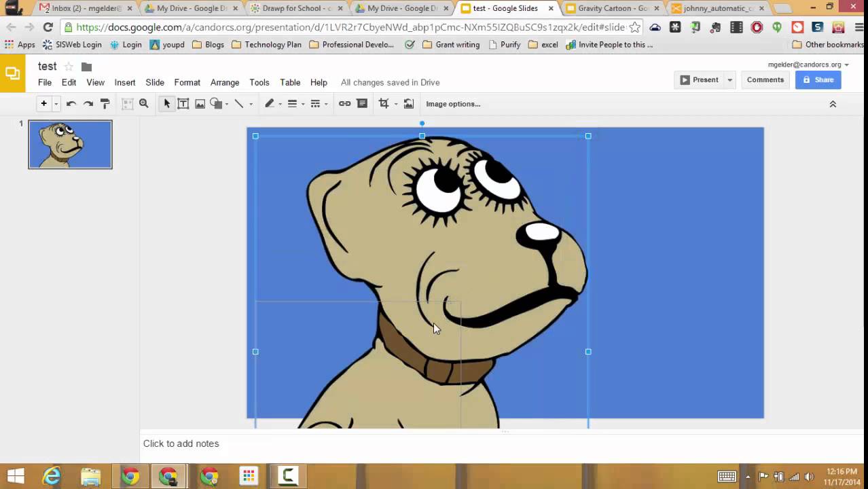The image size is (868, 489).
Task: Open Image options
Action: click(x=453, y=104)
